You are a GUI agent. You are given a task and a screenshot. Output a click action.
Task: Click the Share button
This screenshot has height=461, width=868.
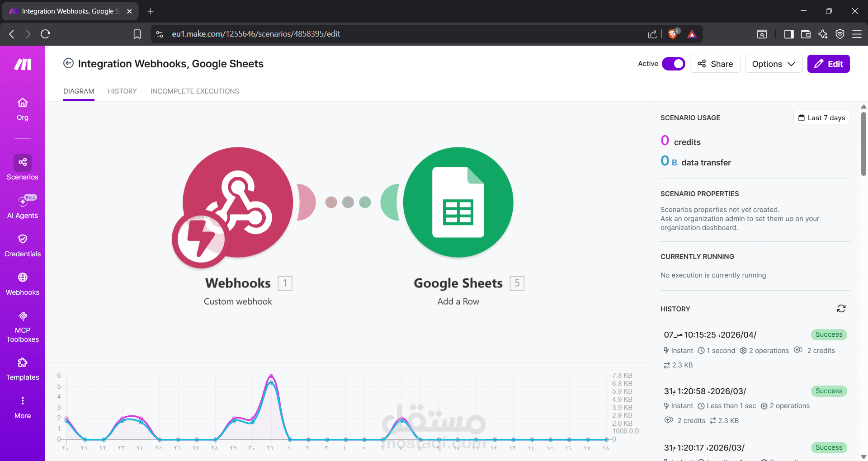715,64
